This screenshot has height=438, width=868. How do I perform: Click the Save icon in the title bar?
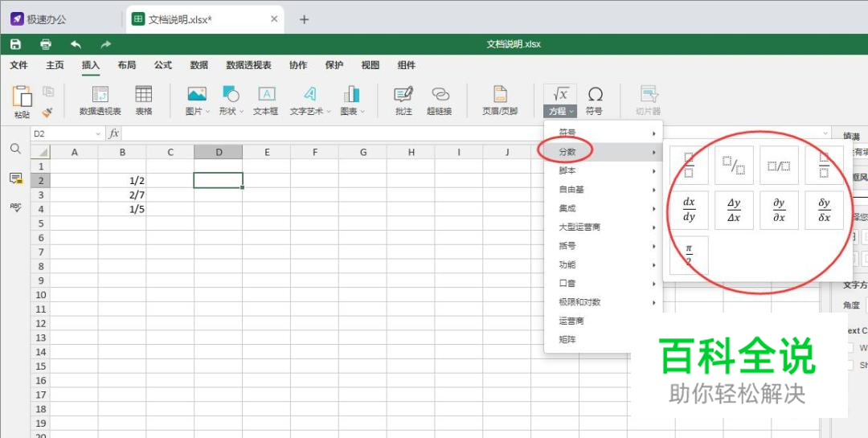[16, 44]
